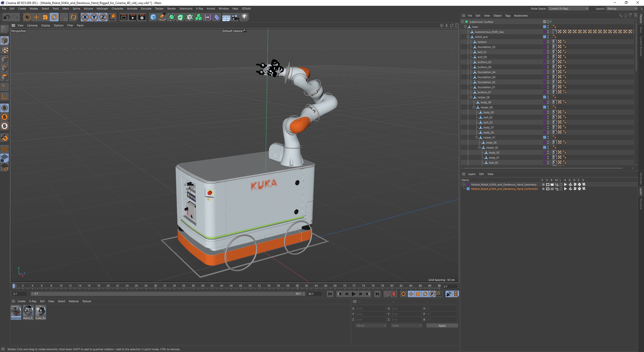Select the Scale tool
Viewport: 644px width, 352px height.
[45, 17]
